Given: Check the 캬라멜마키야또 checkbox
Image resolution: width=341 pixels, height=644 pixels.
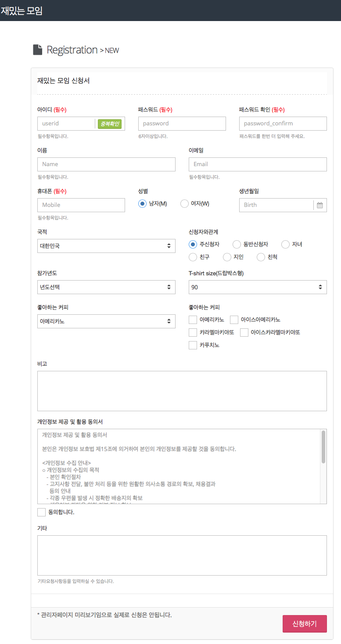Looking at the screenshot, I should tap(193, 332).
